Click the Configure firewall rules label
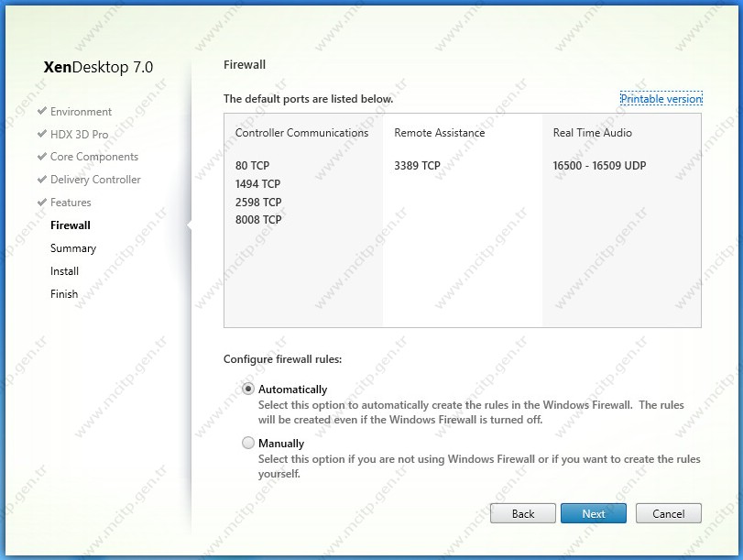This screenshot has height=560, width=743. point(282,359)
